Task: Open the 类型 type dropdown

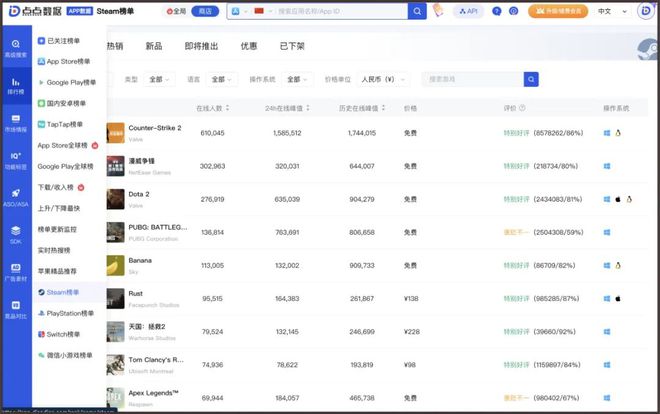Action: click(x=159, y=79)
